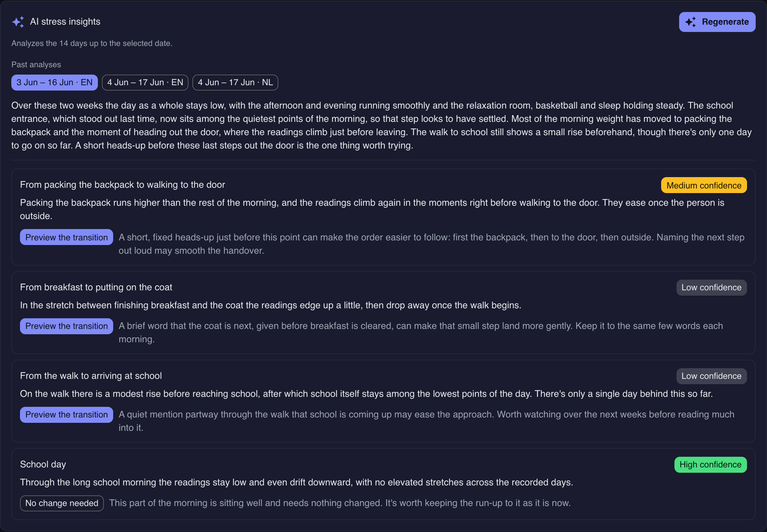
Task: Click the sparkle icon inside Regenerate button
Action: pos(691,22)
